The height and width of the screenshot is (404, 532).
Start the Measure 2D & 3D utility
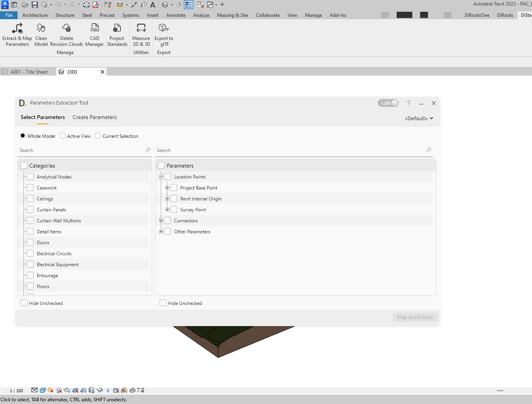click(x=141, y=34)
